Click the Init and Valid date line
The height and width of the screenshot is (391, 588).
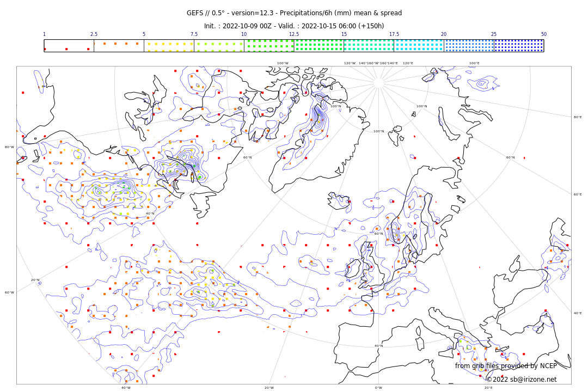(x=294, y=26)
